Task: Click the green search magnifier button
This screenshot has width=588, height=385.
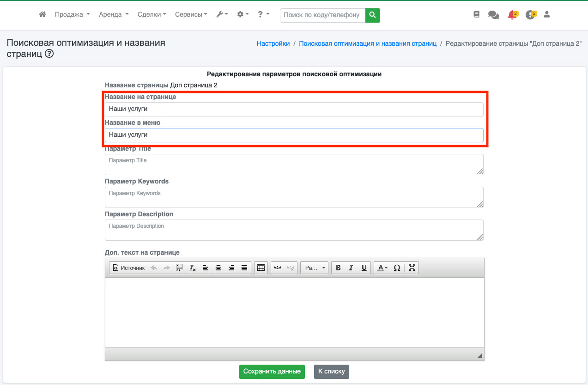Action: [372, 15]
